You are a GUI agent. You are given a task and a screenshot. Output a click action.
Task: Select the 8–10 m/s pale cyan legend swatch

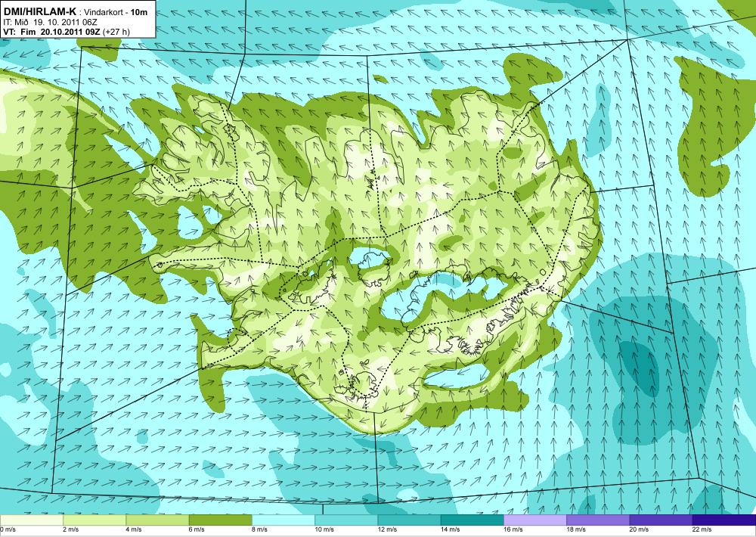tap(283, 520)
